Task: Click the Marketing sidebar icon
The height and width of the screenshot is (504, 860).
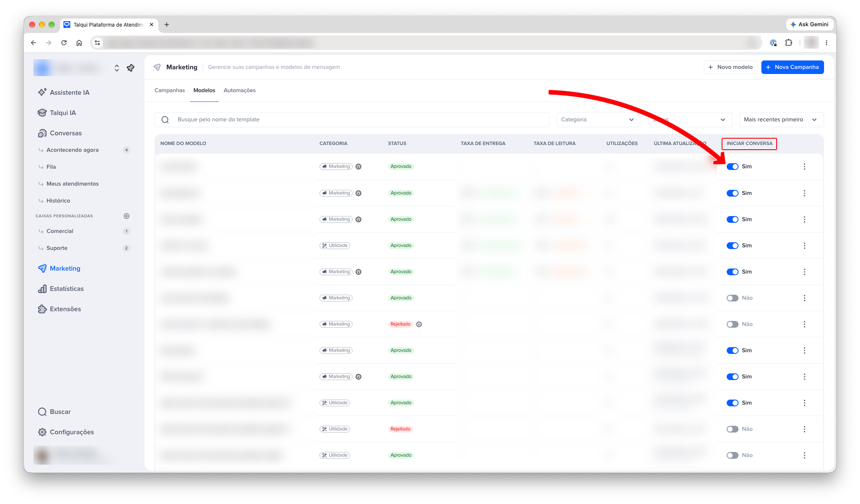Action: [42, 268]
